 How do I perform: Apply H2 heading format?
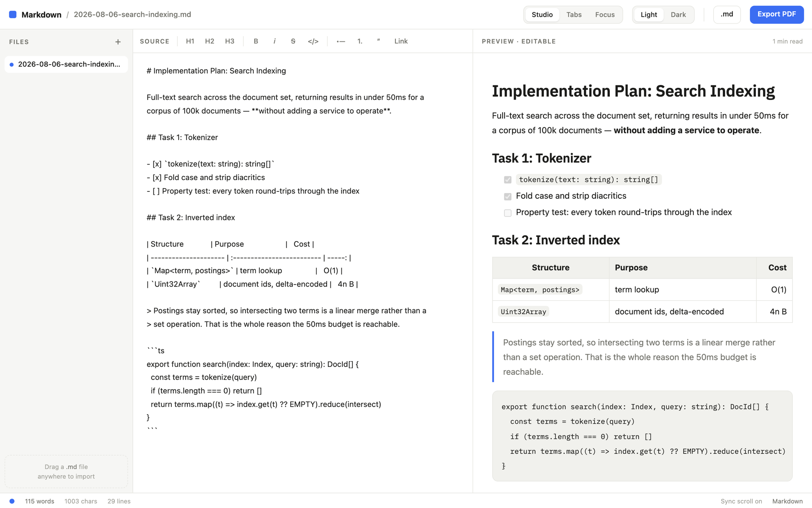pos(209,41)
